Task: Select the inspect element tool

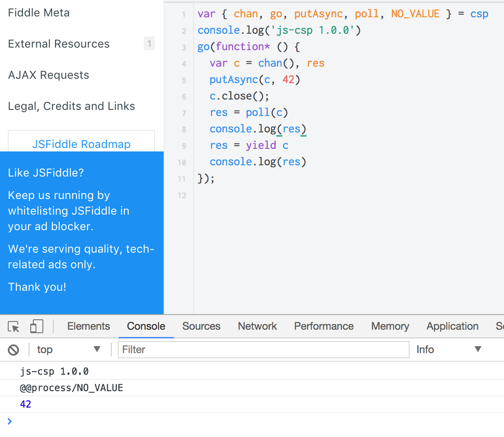Action: point(13,326)
